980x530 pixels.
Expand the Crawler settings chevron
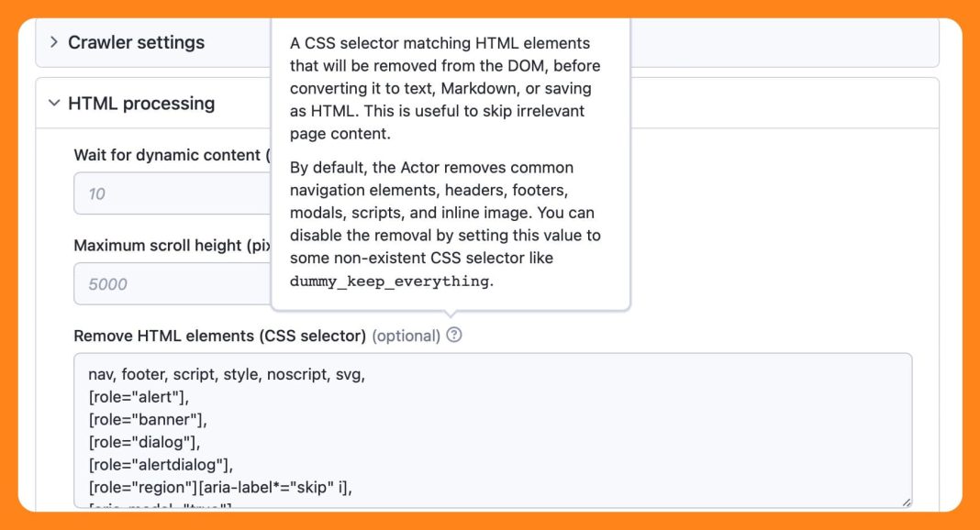(54, 42)
